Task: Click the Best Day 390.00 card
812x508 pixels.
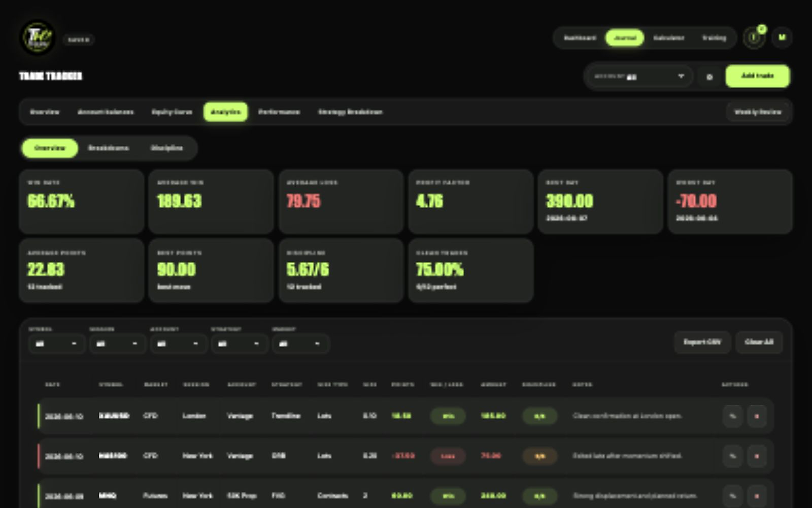Action: 600,201
